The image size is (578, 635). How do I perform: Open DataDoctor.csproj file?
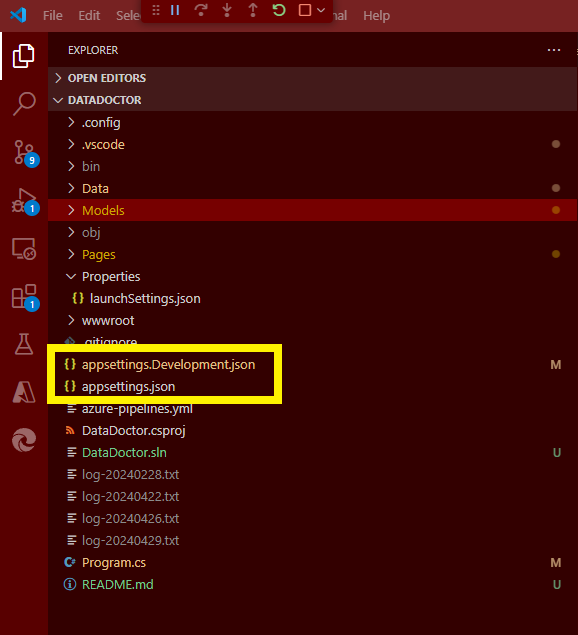(x=312, y=430)
